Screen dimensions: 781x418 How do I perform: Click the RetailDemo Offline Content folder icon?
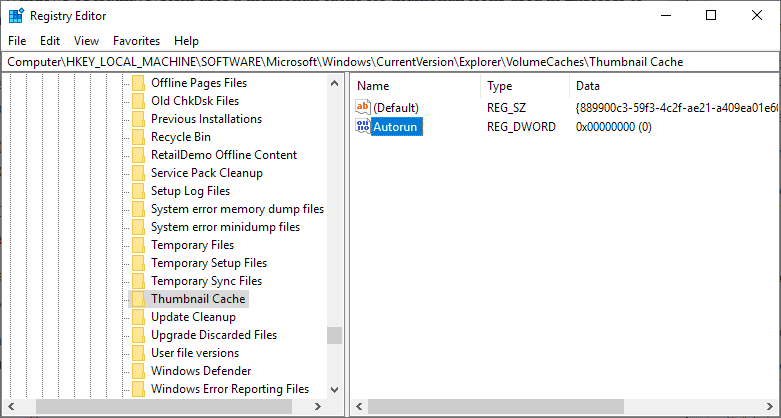pos(138,154)
